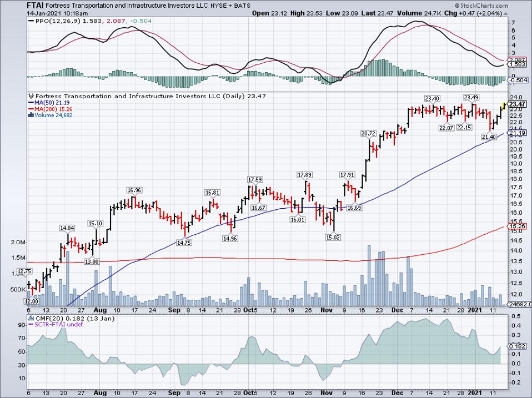The width and height of the screenshot is (532, 398).
Task: Click the bar-chart icon before the daily price title
Action: 31,96
